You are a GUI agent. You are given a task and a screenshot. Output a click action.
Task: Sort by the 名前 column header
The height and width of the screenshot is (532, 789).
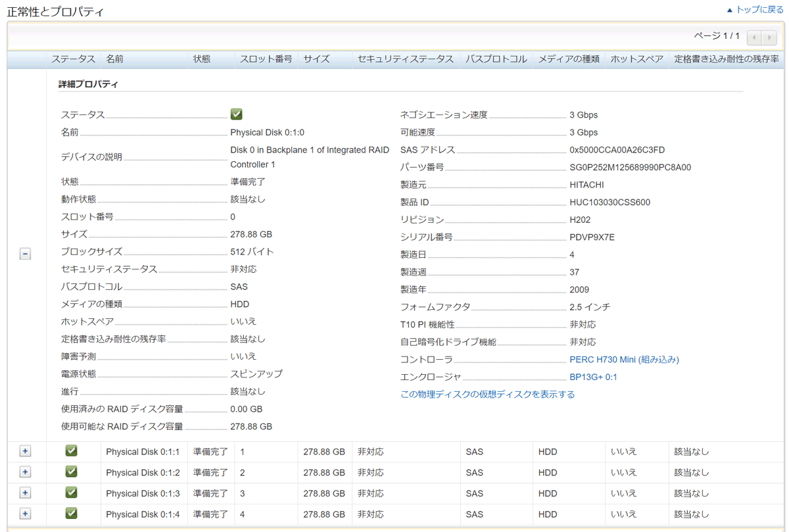pos(115,59)
